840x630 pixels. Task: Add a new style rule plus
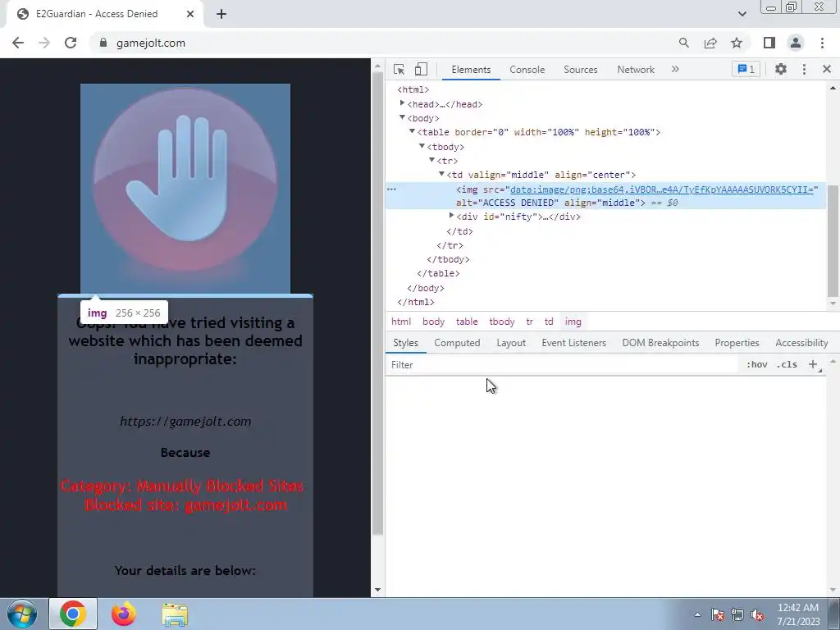813,365
